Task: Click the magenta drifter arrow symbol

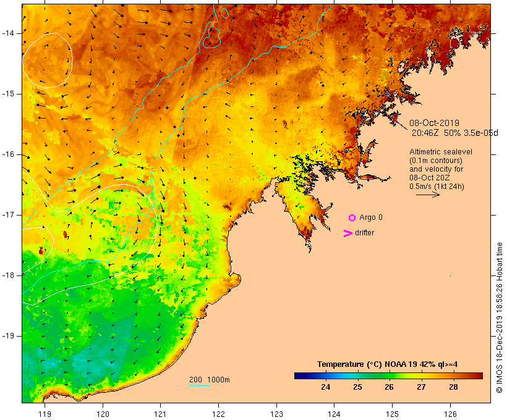Action: coord(347,233)
